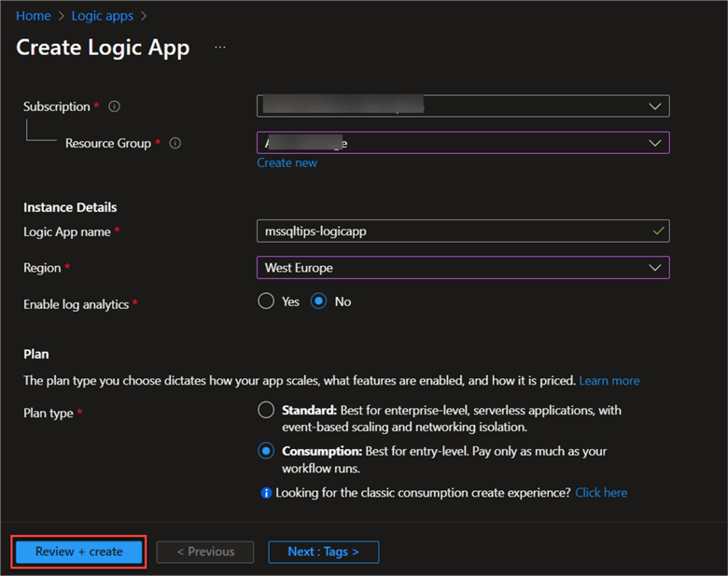
Task: Click the Next : Tags button
Action: pyautogui.click(x=323, y=552)
